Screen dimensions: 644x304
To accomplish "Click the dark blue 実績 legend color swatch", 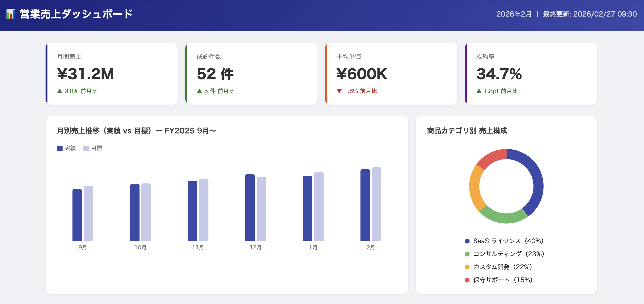I will click(59, 148).
